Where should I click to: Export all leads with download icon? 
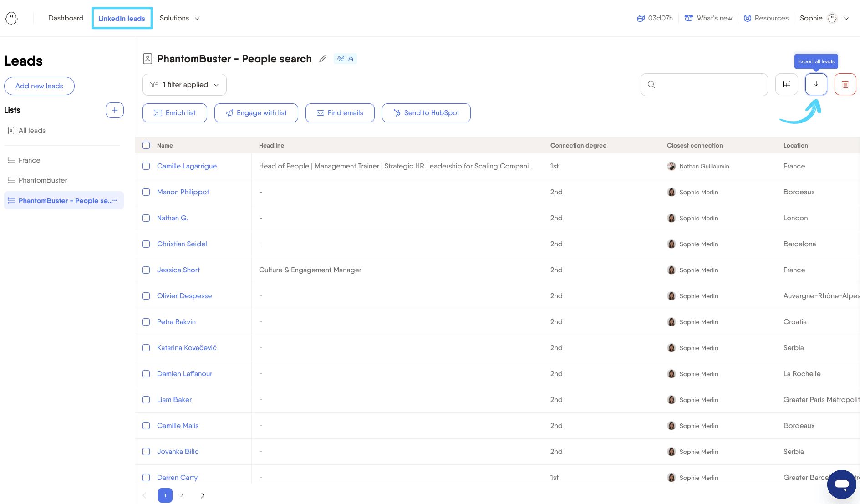816,84
